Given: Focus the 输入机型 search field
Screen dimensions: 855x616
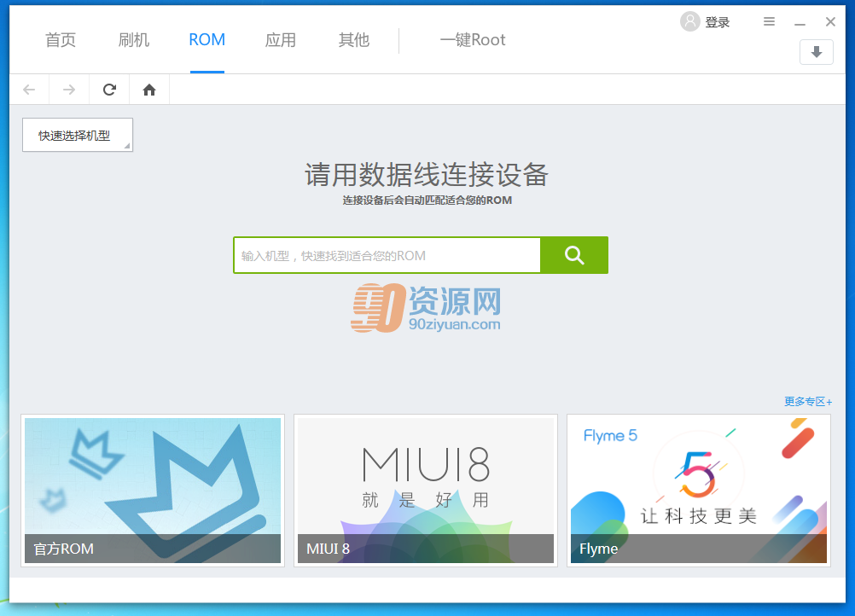Looking at the screenshot, I should pyautogui.click(x=387, y=255).
